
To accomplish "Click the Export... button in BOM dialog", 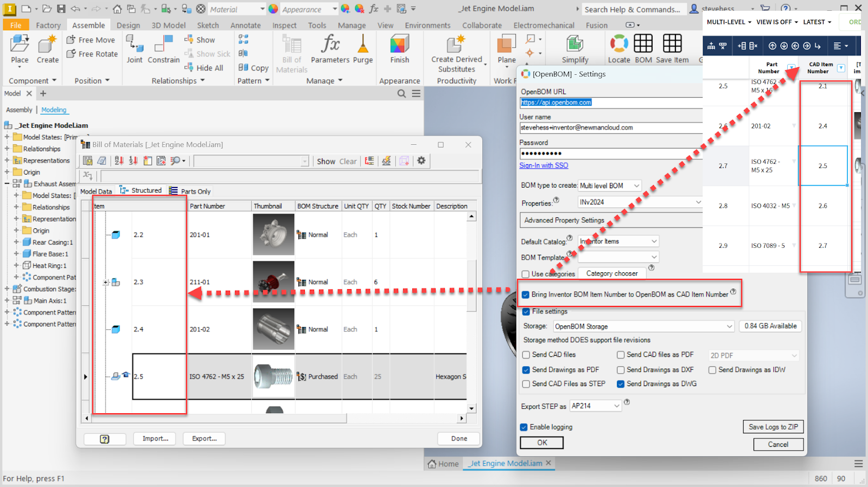I will coord(204,438).
